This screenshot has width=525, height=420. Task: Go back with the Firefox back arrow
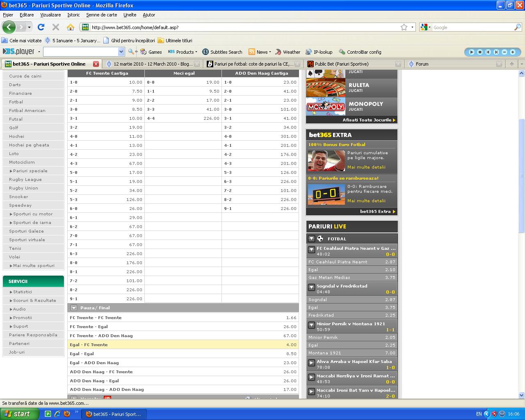coord(9,27)
